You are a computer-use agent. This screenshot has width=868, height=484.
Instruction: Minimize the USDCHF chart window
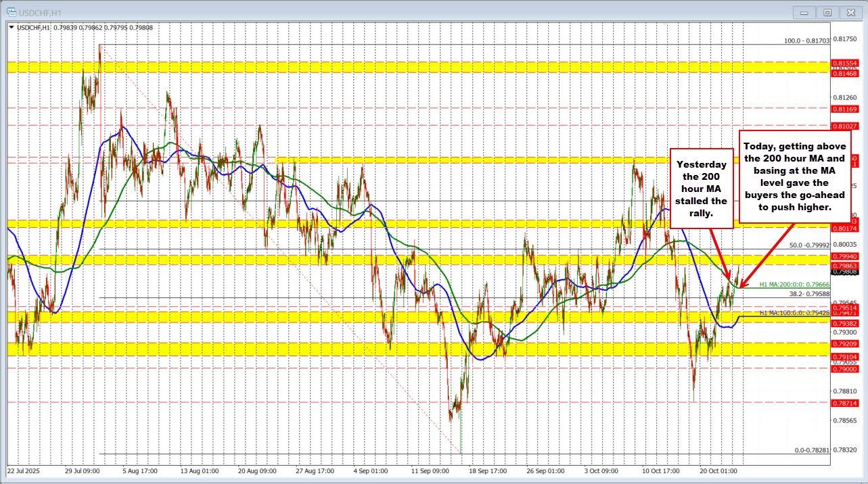(x=805, y=11)
